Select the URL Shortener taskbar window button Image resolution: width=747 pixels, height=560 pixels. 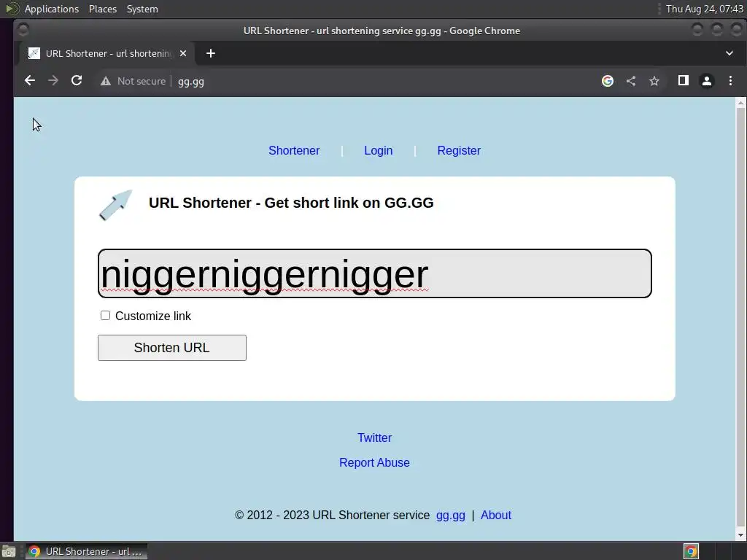coord(86,551)
